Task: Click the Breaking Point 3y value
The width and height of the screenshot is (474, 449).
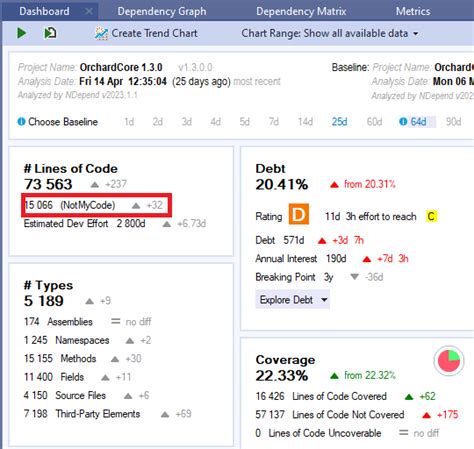Action: pyautogui.click(x=294, y=277)
